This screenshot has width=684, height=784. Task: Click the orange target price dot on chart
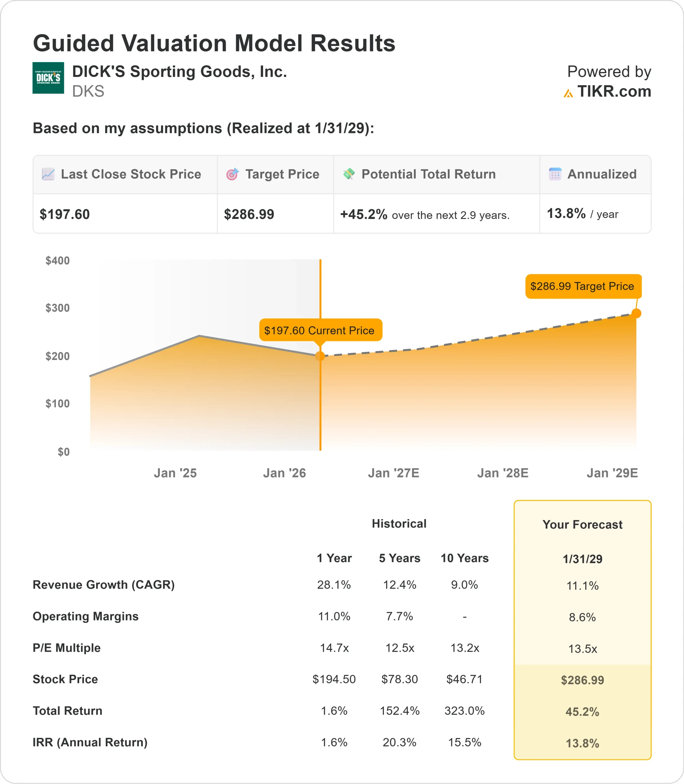click(x=636, y=313)
